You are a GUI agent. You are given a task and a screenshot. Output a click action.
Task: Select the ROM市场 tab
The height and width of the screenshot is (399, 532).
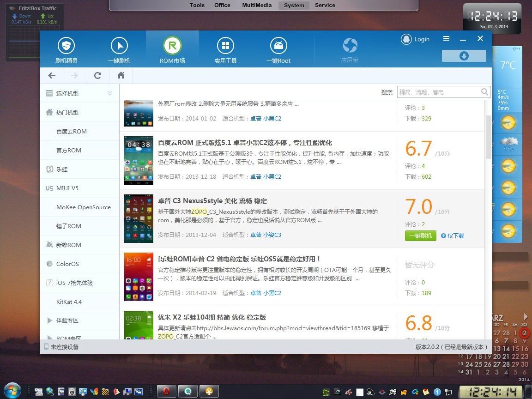[172, 49]
